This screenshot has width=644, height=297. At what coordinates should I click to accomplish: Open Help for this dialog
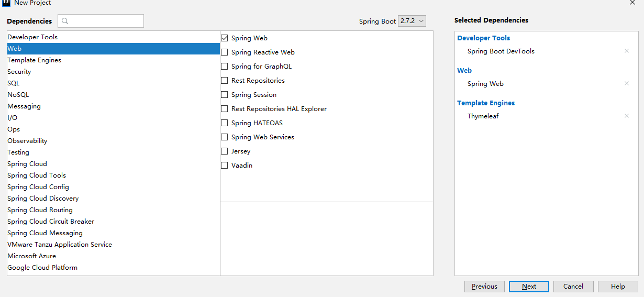618,287
